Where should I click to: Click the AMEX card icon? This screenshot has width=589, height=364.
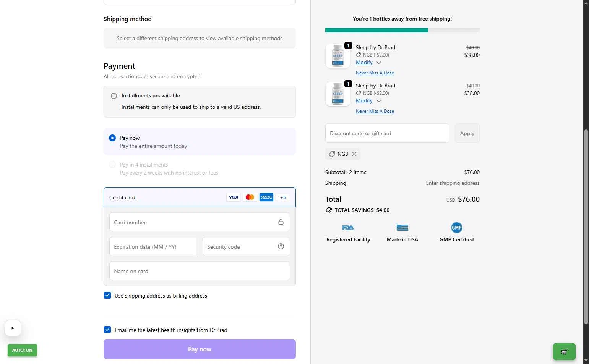click(x=266, y=197)
